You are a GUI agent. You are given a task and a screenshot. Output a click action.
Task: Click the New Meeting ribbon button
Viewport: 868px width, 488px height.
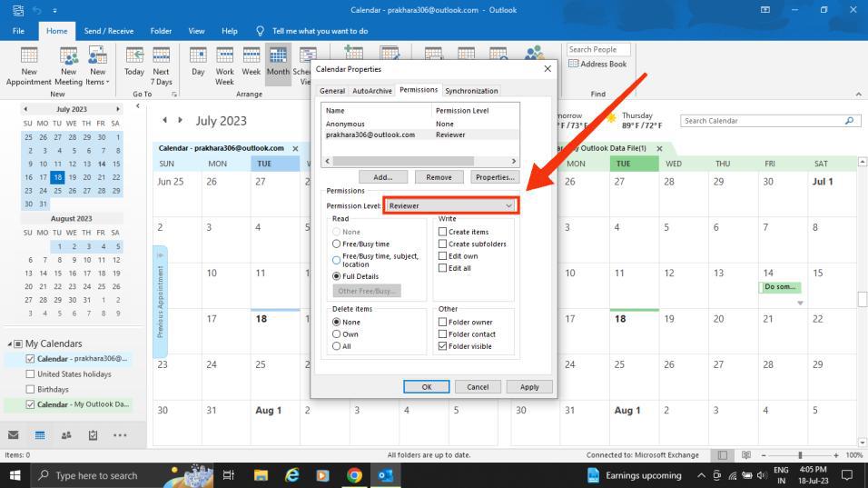(69, 66)
